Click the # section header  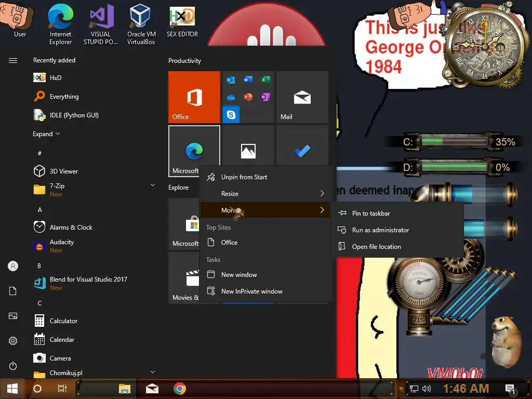point(39,153)
